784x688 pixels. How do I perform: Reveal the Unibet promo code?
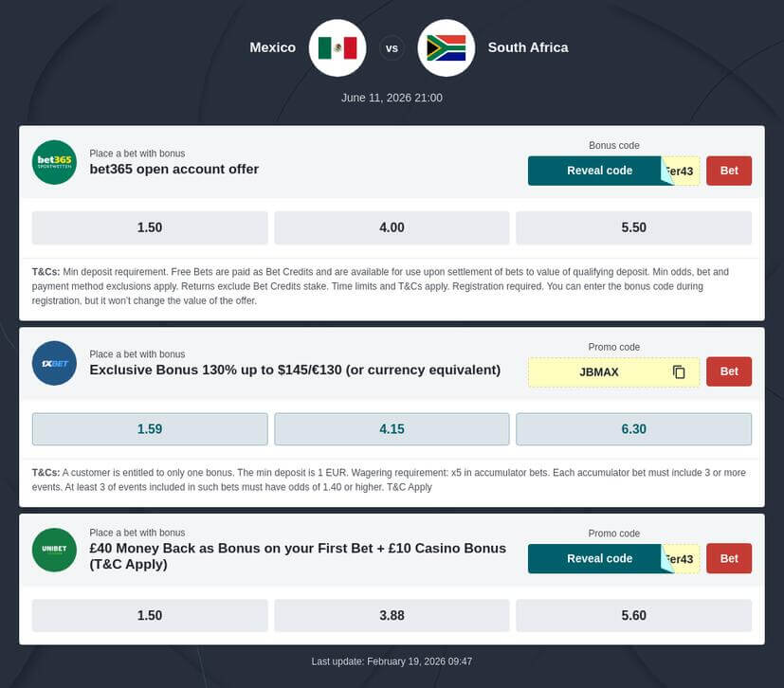point(599,558)
